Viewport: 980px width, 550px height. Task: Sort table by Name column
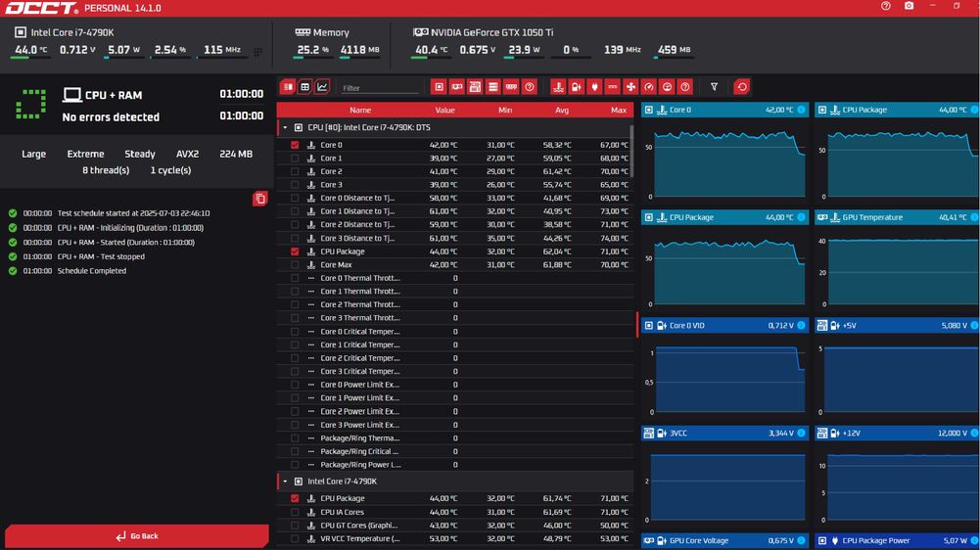pos(360,110)
